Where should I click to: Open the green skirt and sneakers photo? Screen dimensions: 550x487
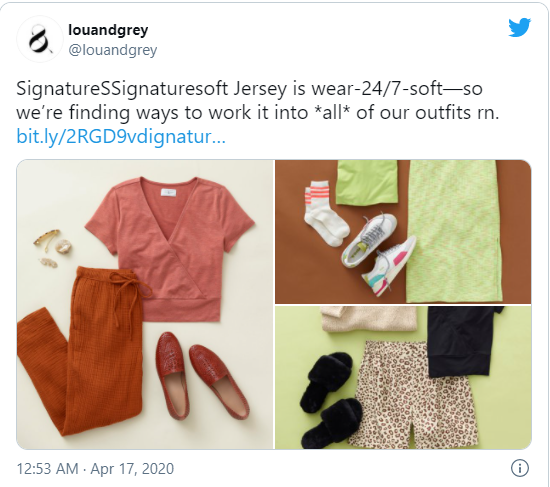[403, 232]
